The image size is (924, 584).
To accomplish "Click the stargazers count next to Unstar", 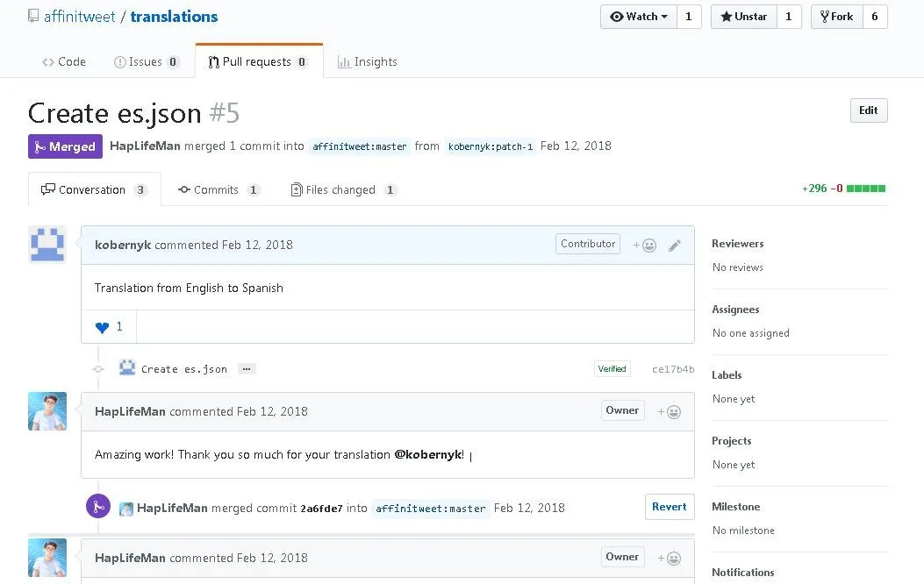I will click(x=789, y=17).
